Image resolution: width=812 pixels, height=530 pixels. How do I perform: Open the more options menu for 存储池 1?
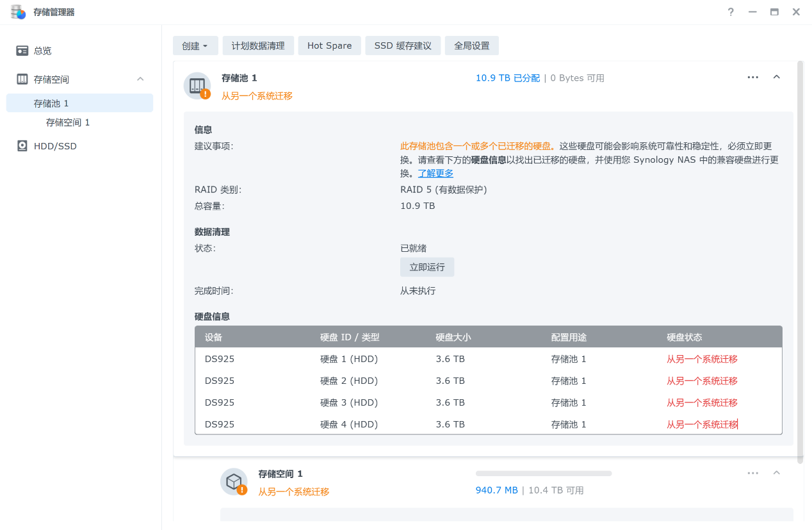[752, 78]
